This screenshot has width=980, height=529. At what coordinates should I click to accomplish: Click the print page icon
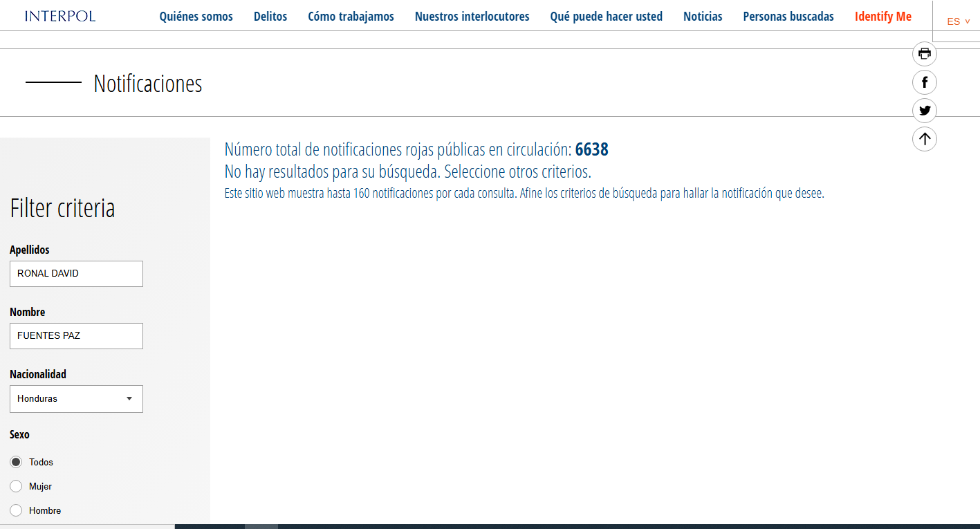tap(925, 53)
